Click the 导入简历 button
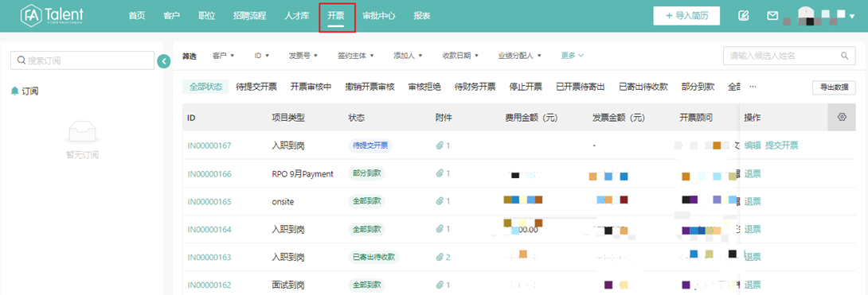 coord(686,16)
